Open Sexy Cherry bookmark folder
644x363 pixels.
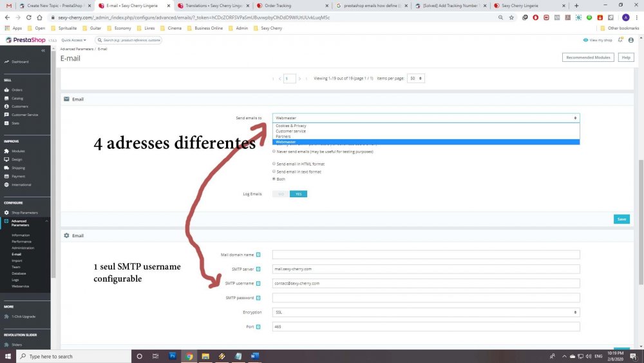coord(268,28)
